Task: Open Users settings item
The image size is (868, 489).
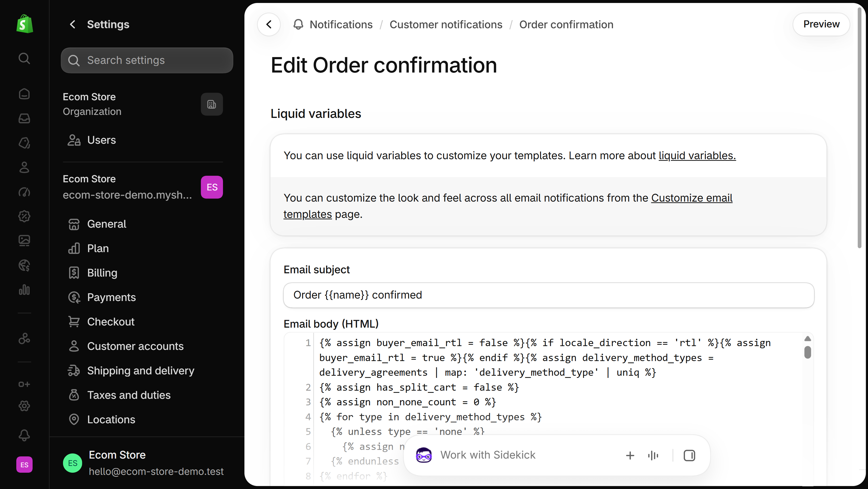Action: 143,140
